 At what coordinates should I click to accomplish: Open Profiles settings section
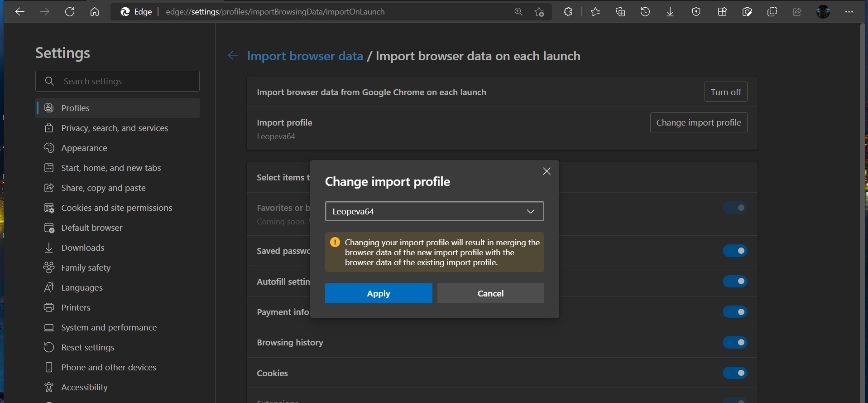118,108
